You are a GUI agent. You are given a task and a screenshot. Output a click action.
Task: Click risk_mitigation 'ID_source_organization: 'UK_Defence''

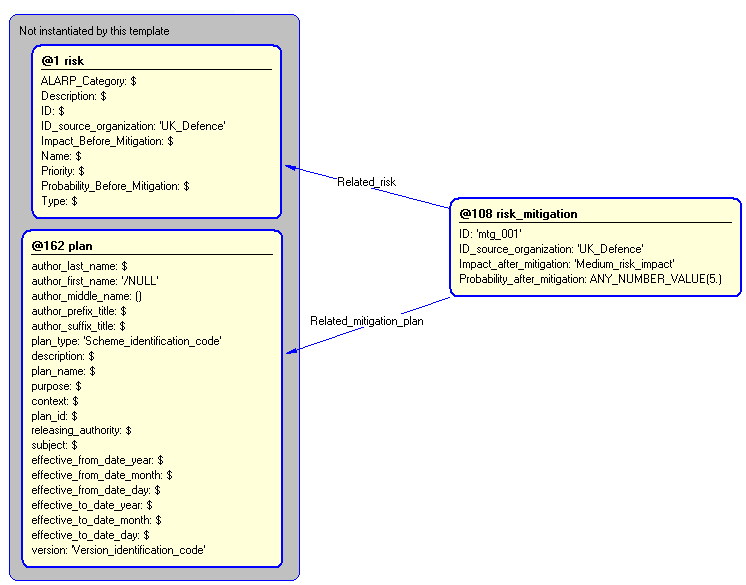click(551, 249)
